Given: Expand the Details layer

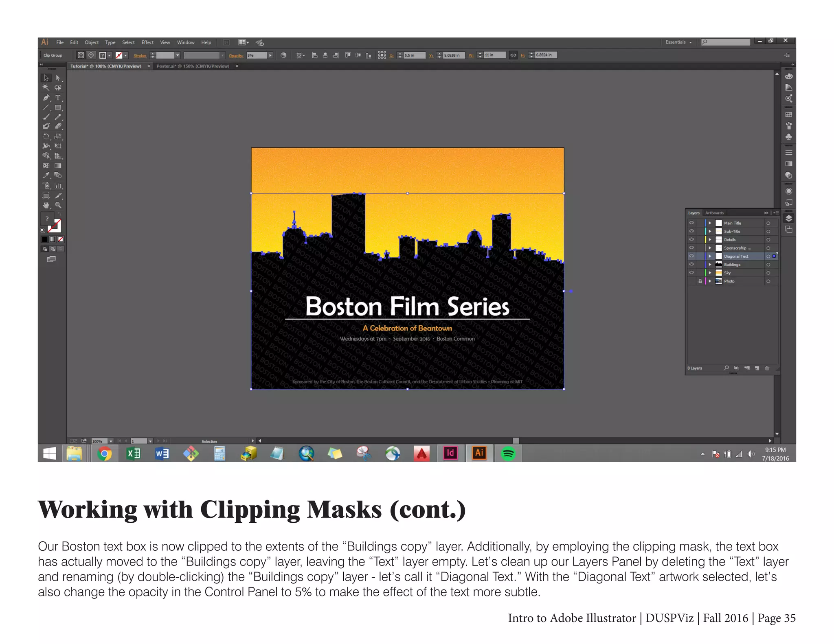Looking at the screenshot, I should coord(710,239).
